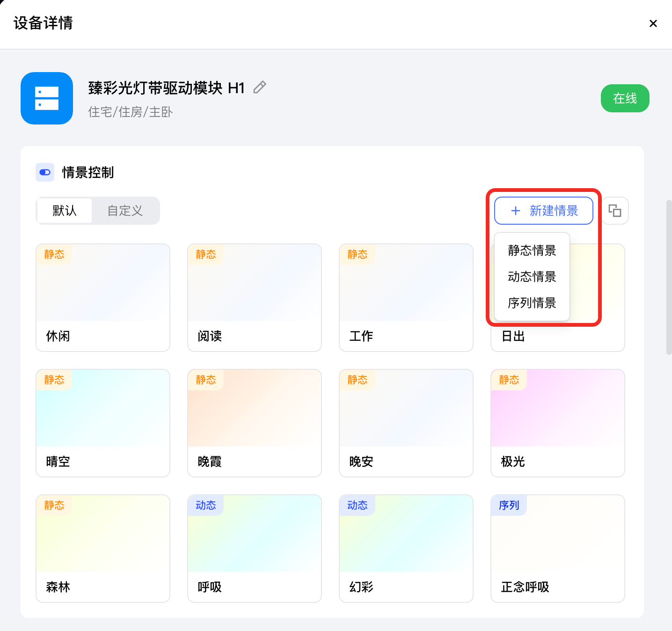Choose 序列情景 from the dropdown menu
Image resolution: width=672 pixels, height=631 pixels.
click(x=532, y=303)
